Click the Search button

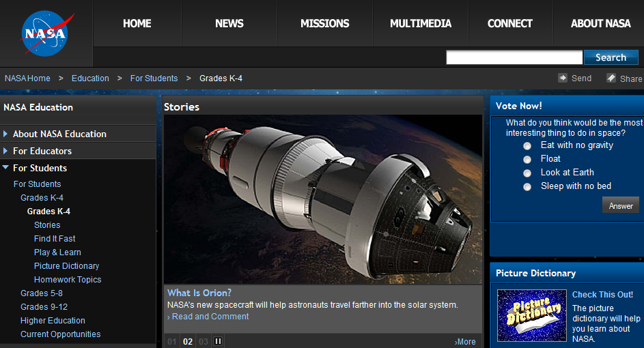coord(611,57)
